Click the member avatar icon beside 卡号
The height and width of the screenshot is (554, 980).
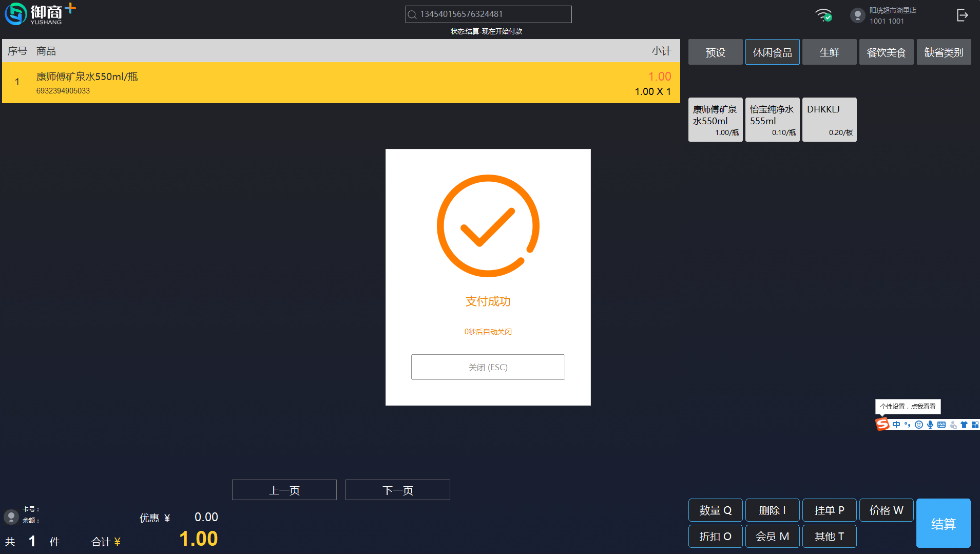(11, 516)
